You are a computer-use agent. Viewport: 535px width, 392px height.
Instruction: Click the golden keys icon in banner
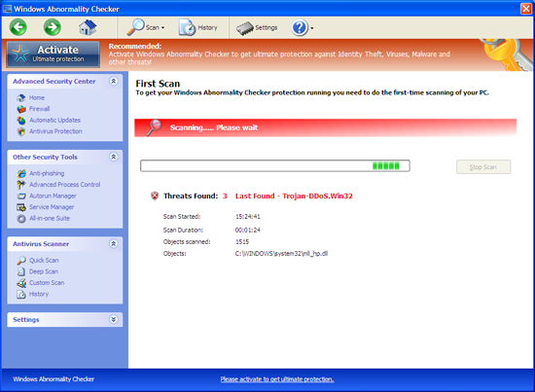(507, 54)
